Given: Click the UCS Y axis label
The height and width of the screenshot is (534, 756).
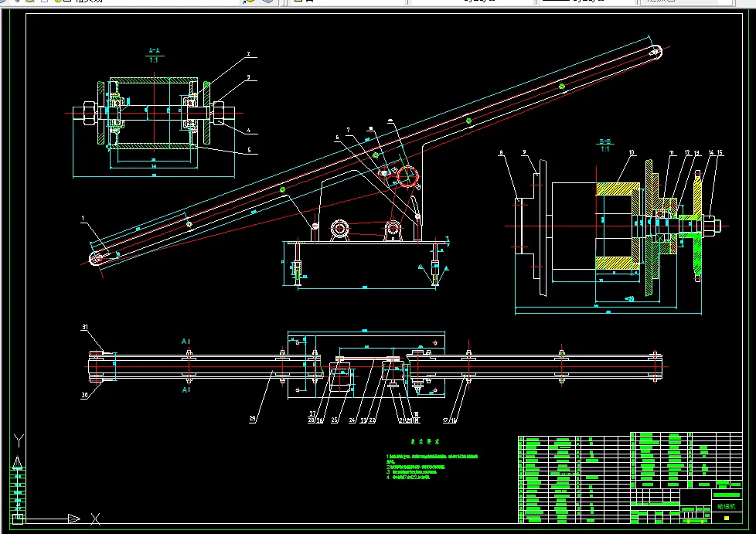Looking at the screenshot, I should coord(19,441).
